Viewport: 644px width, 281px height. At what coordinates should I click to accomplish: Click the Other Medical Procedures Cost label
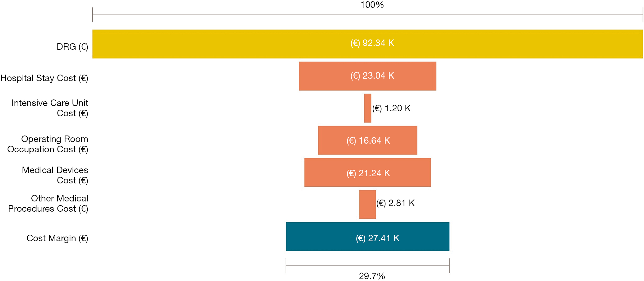[x=48, y=203]
